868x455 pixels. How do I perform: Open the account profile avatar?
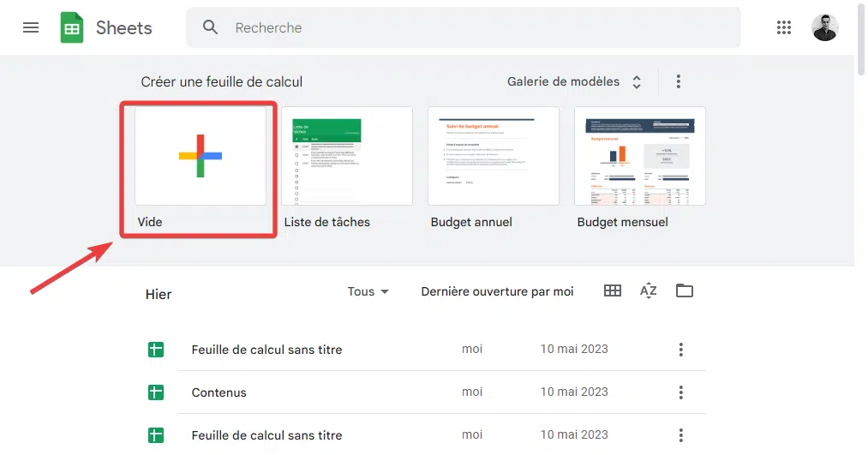tap(825, 27)
